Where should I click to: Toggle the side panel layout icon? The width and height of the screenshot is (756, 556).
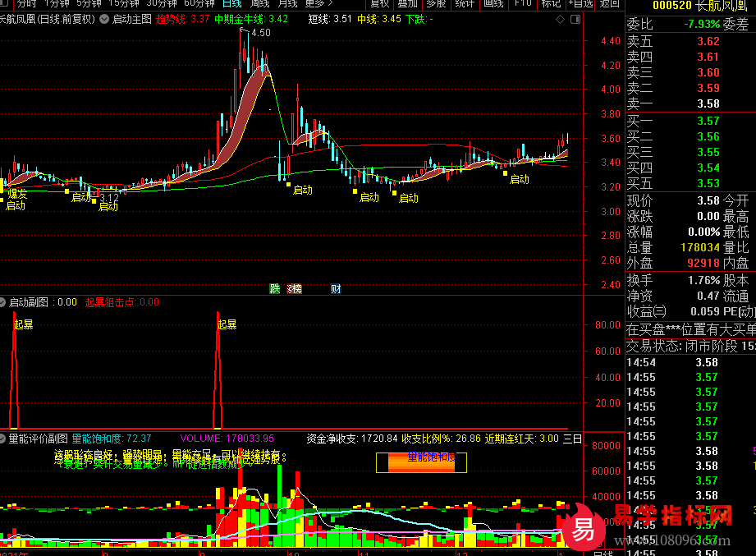(x=574, y=18)
